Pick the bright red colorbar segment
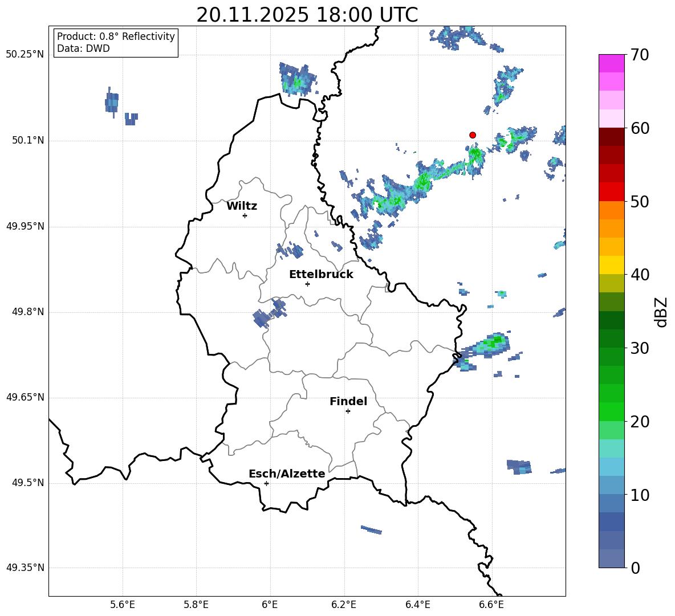 pos(612,192)
